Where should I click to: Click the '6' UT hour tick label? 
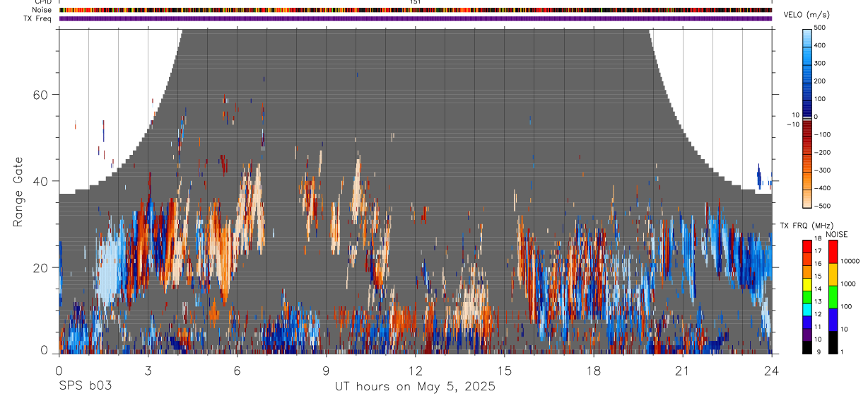237,370
